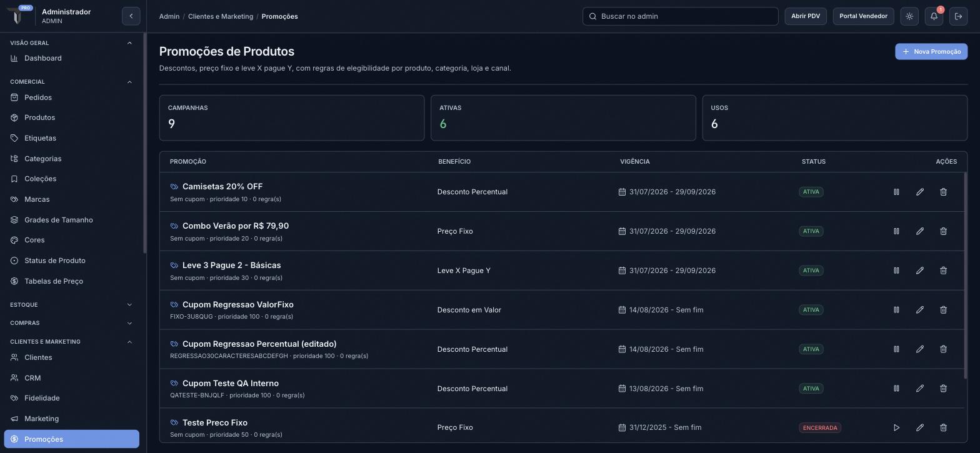Edit Cupom Regressao ValorFixo promotion
The width and height of the screenshot is (980, 453).
tap(920, 310)
